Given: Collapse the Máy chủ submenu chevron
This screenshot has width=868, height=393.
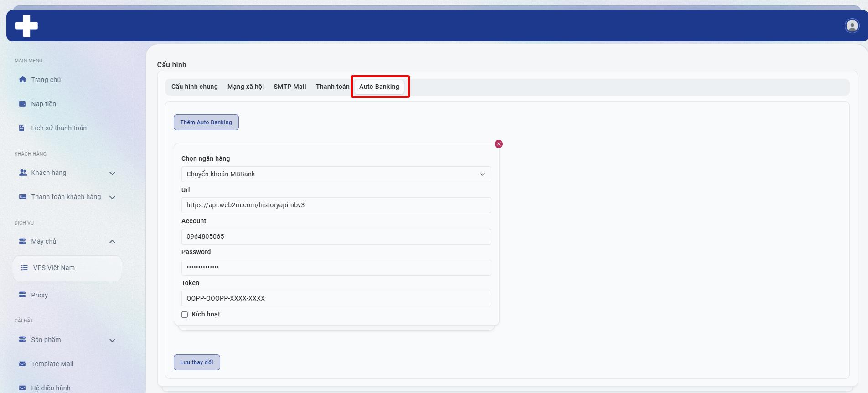Looking at the screenshot, I should click(x=112, y=242).
